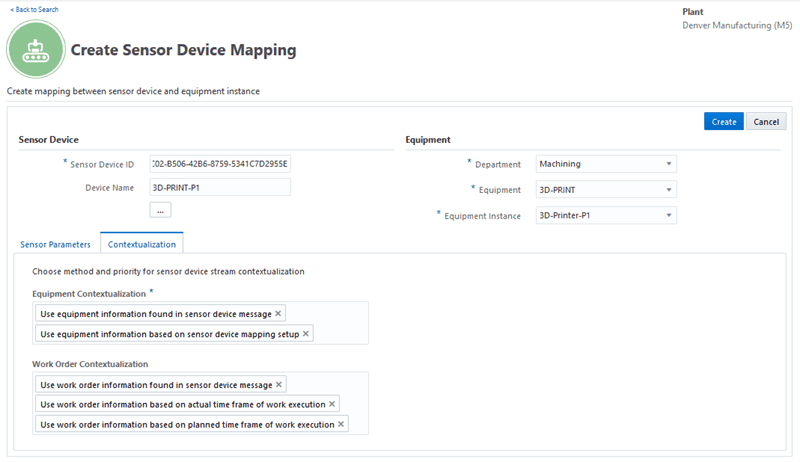Click the green manufacturing equipment icon
This screenshot has height=462, width=800.
[36, 49]
